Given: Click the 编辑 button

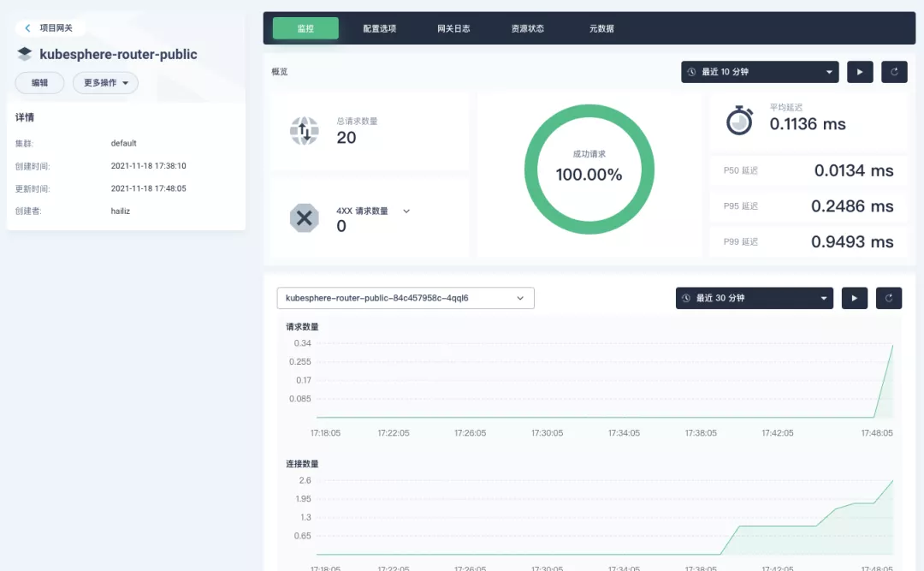Looking at the screenshot, I should pyautogui.click(x=39, y=82).
